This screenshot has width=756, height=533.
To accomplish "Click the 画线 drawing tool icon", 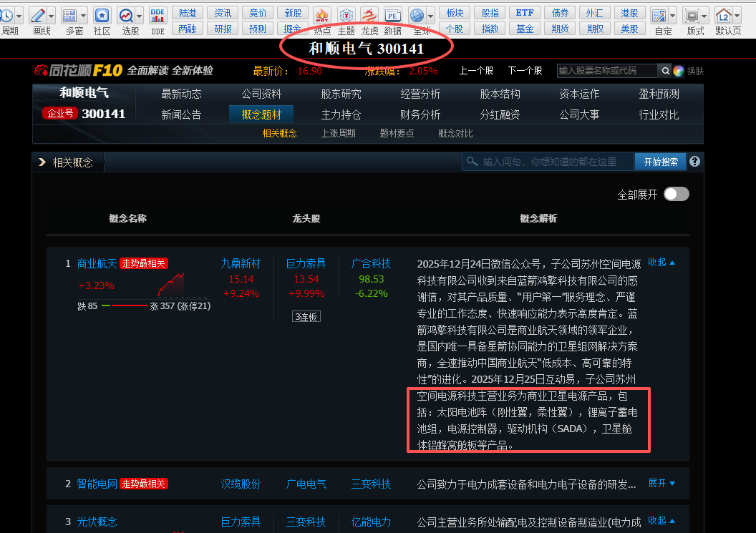I will pos(38,15).
